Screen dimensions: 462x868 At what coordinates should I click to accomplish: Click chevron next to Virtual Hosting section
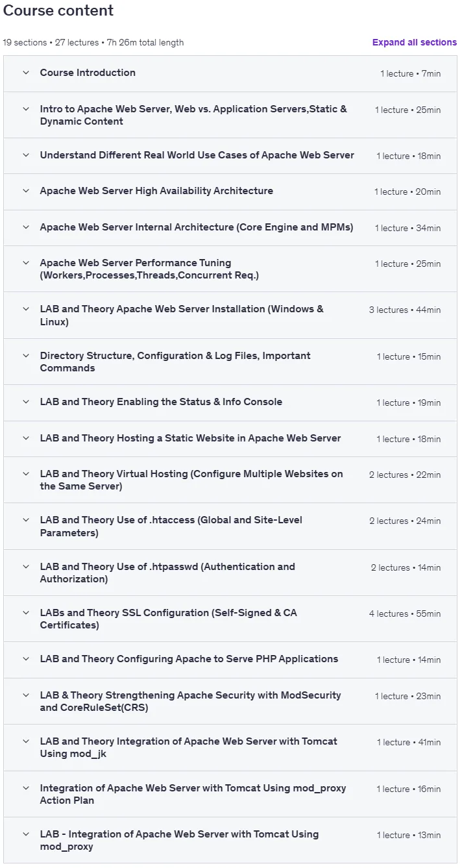click(26, 474)
